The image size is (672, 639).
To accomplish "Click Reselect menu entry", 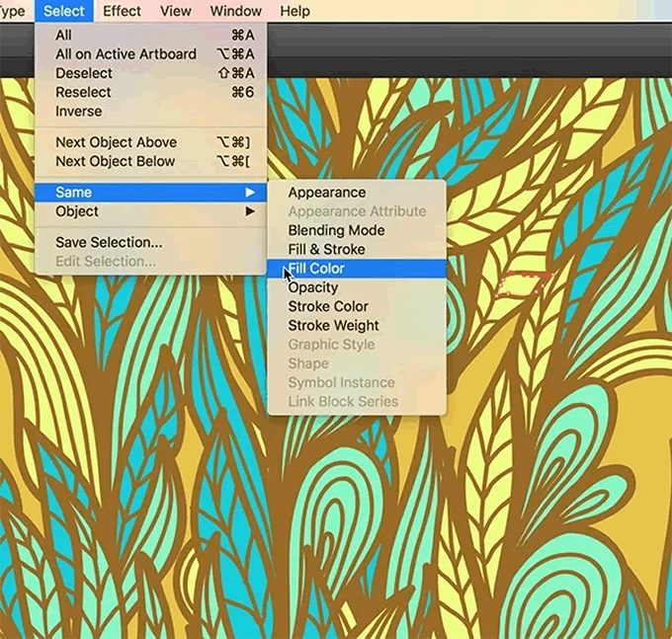I will click(83, 92).
